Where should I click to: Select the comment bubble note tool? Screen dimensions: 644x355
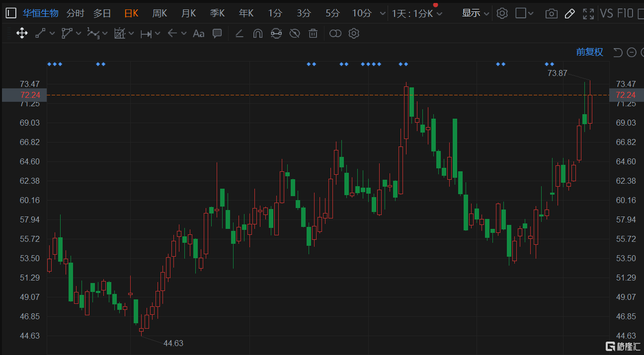[217, 33]
